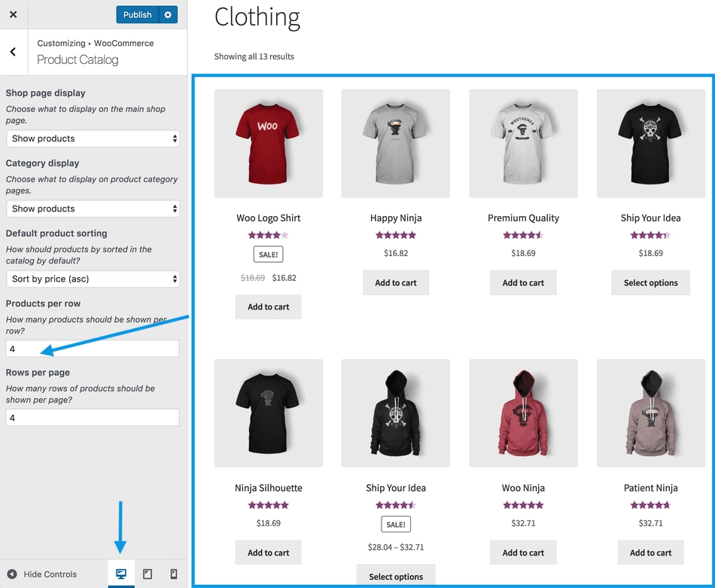Switch to desktop preview icon

(121, 574)
